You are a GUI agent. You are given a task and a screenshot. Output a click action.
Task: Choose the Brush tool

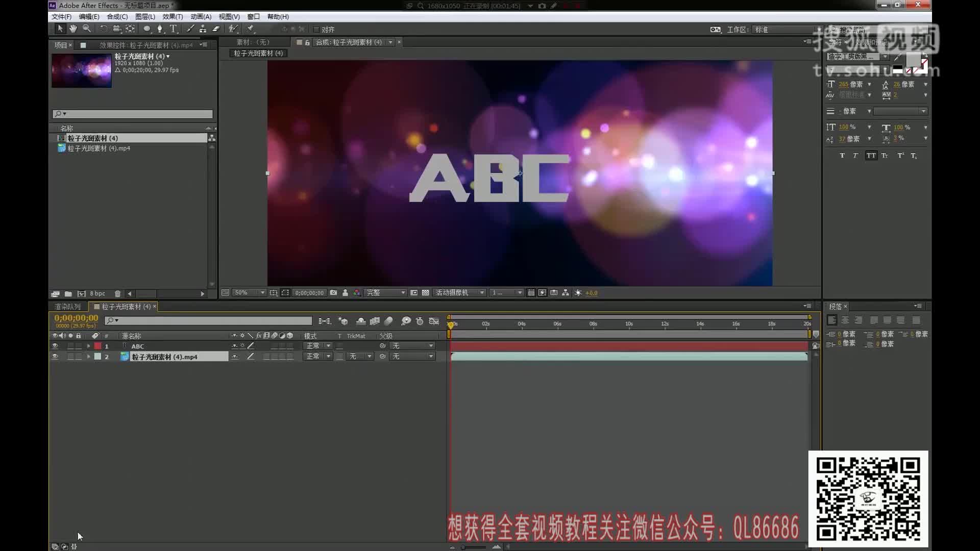[x=189, y=29]
